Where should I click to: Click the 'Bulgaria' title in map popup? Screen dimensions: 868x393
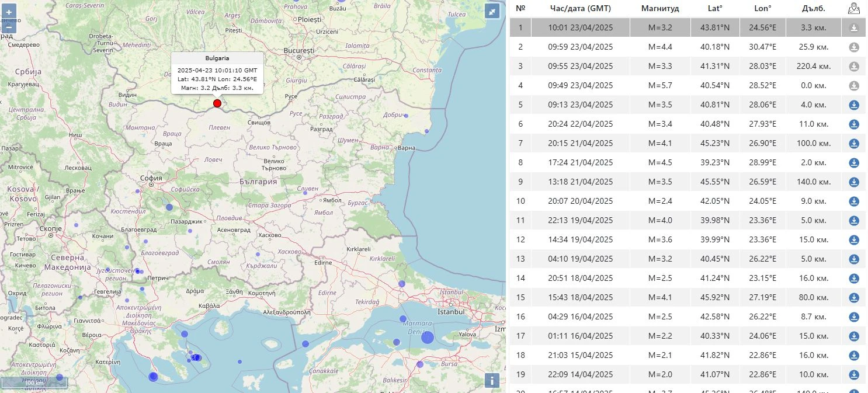[x=217, y=58]
